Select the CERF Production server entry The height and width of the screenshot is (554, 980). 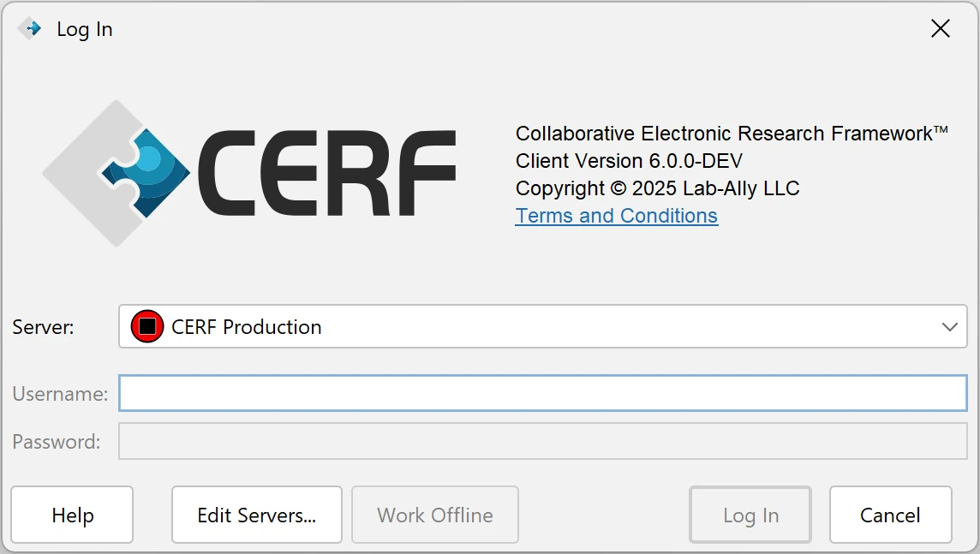click(247, 327)
